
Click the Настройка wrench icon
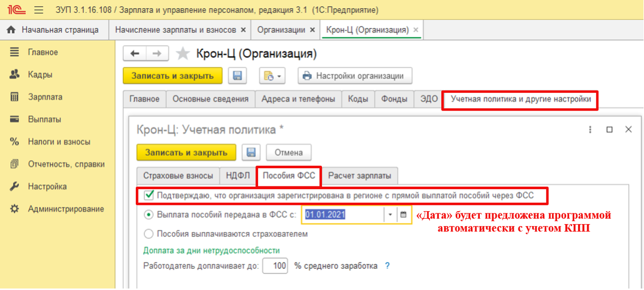(x=15, y=187)
